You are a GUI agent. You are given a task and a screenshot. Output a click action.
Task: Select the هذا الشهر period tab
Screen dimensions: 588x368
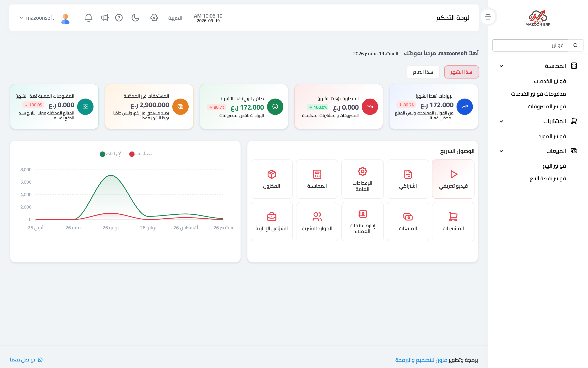tap(461, 72)
